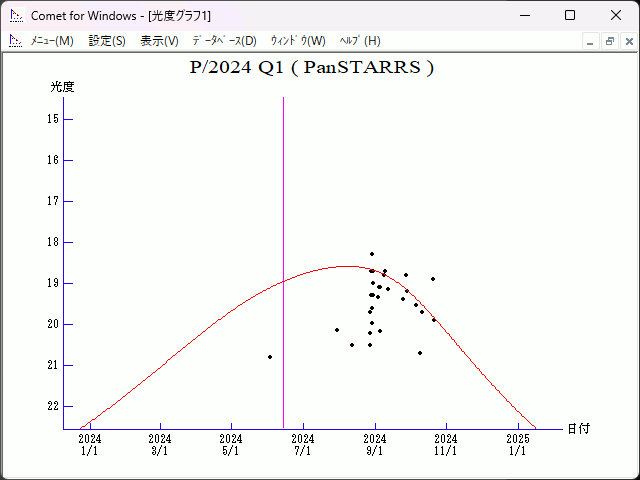Open the データベース(D) database menu
This screenshot has width=640, height=480.
point(224,41)
